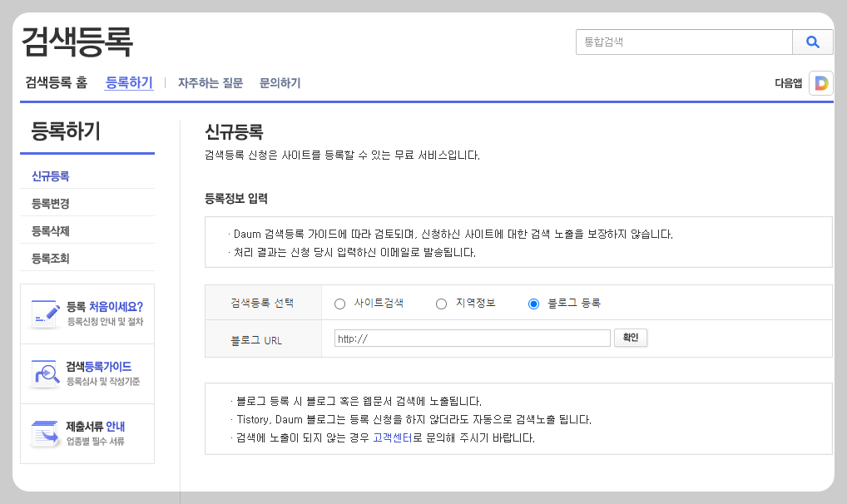This screenshot has height=504, width=847.
Task: Click the 블로그 URL label
Action: point(256,341)
